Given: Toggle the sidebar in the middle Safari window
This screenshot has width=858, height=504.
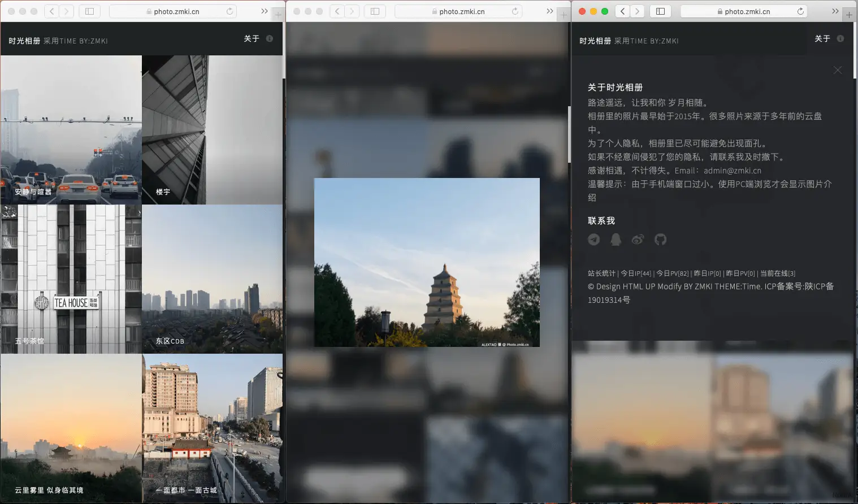Looking at the screenshot, I should coord(375,11).
